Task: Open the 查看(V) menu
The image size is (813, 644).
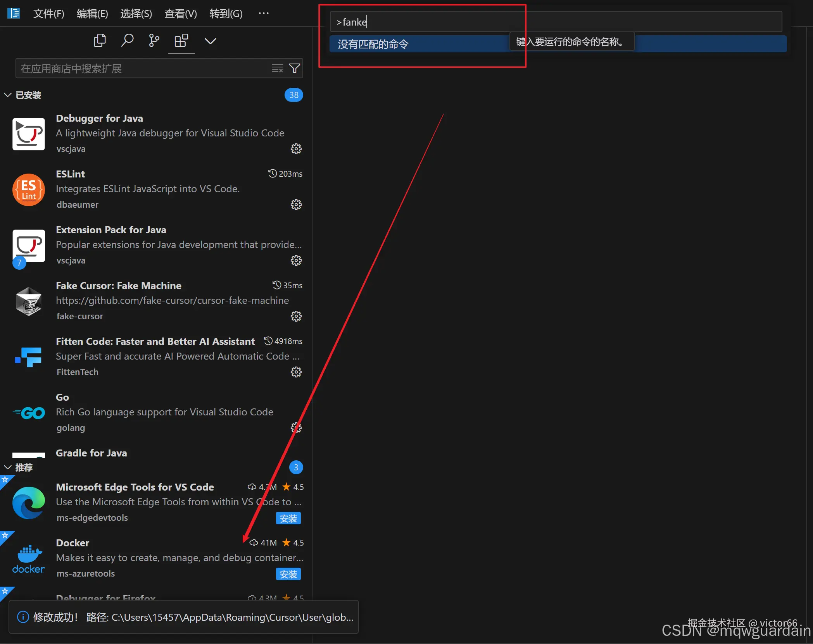Action: click(x=180, y=14)
